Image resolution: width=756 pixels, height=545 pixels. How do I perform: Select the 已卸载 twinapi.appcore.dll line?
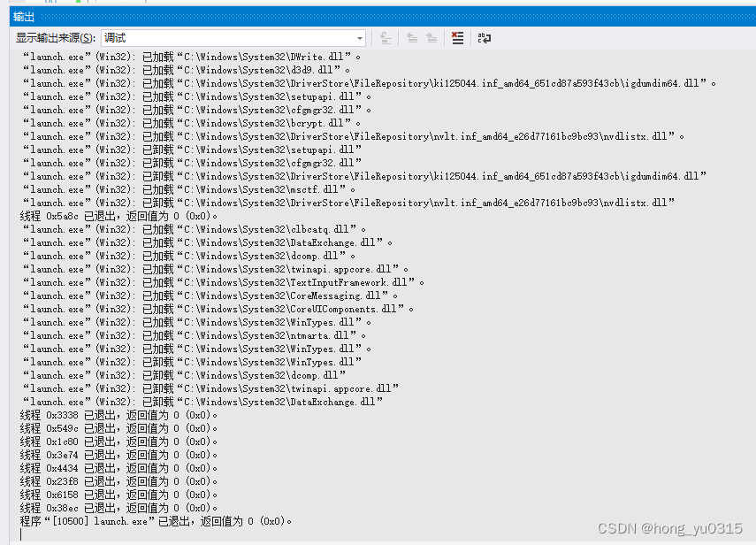coord(210,388)
